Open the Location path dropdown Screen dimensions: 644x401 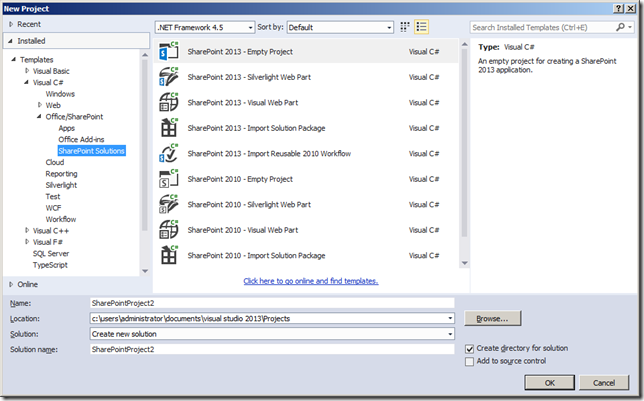point(450,318)
